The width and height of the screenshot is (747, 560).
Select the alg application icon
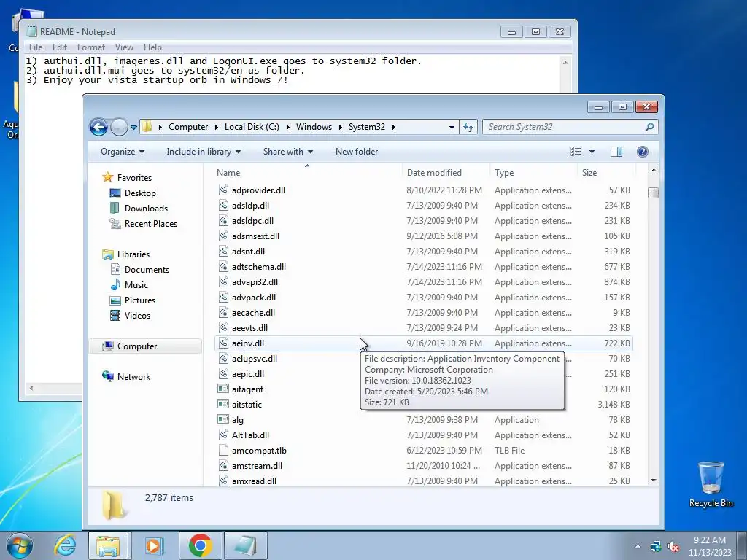click(223, 419)
